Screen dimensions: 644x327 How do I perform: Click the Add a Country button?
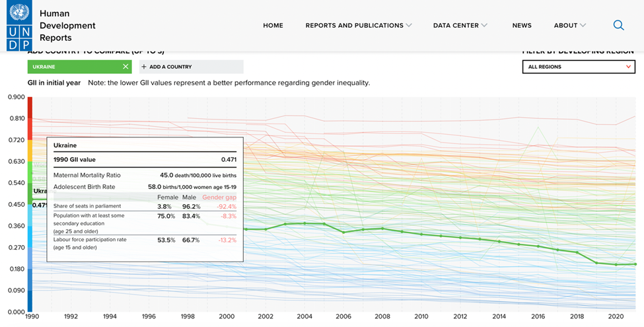point(192,67)
